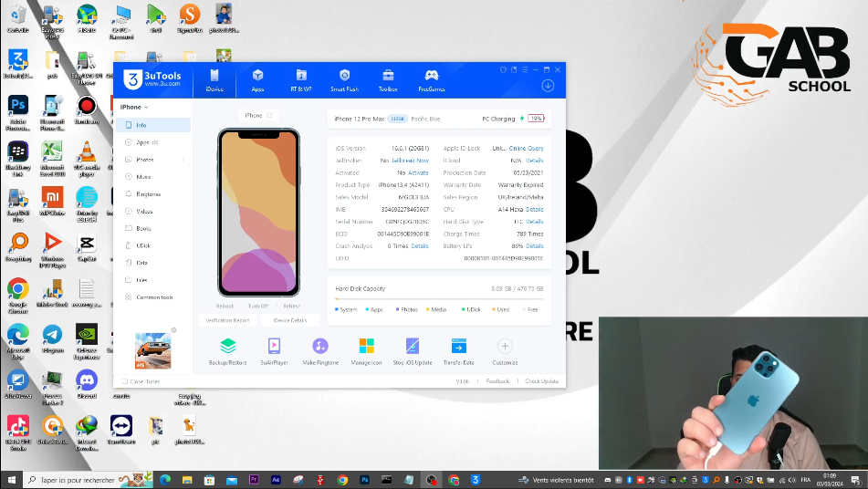Open the racing game ad thumbnail
The height and width of the screenshot is (489, 868).
click(x=152, y=350)
